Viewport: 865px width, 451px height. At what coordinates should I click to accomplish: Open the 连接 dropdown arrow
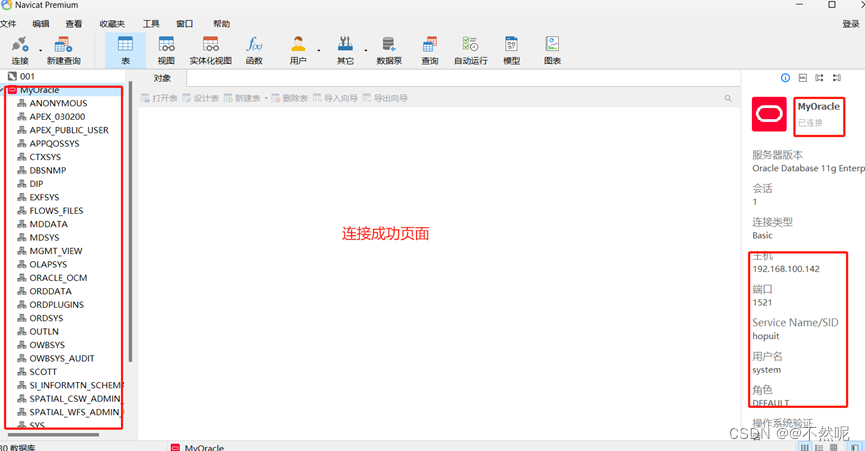pos(40,50)
